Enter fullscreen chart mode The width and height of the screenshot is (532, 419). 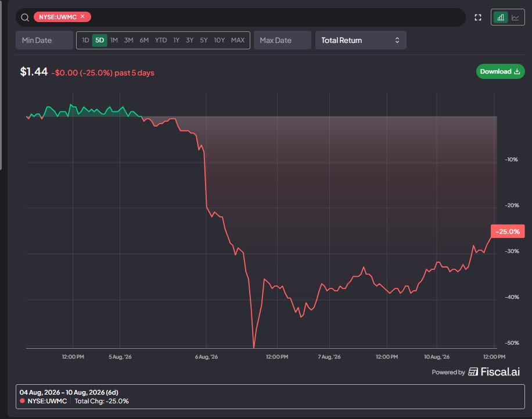tap(478, 17)
